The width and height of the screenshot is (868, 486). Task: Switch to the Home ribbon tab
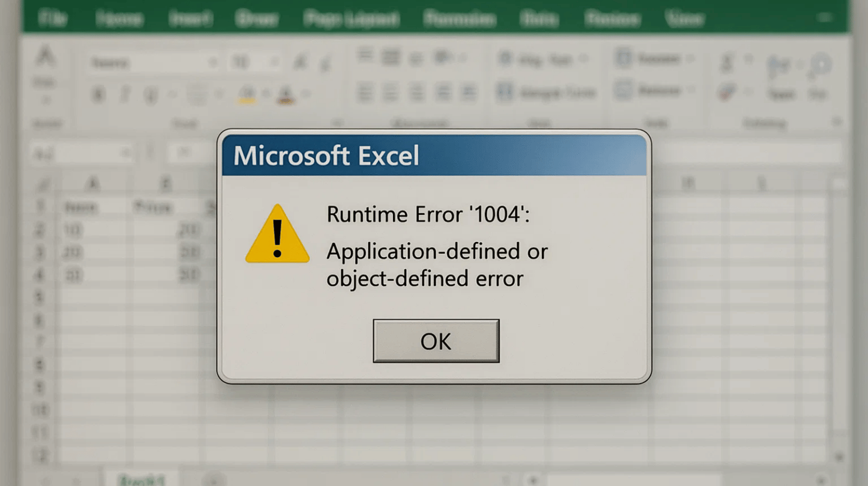click(x=119, y=19)
